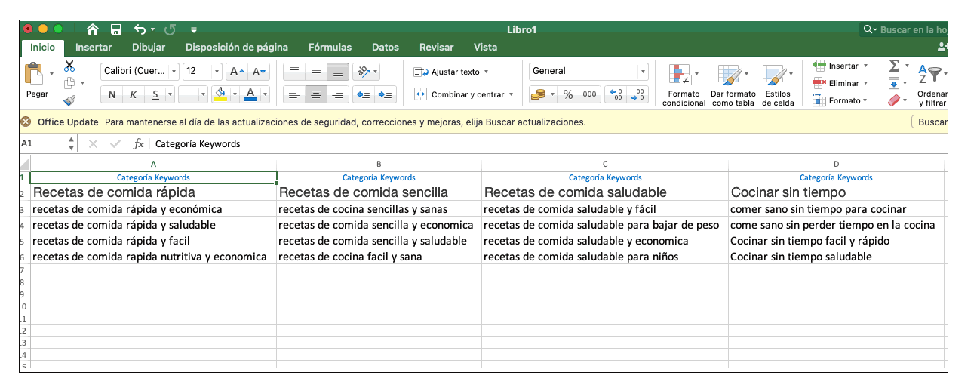
Task: Click the percent style icon
Action: pos(568,94)
